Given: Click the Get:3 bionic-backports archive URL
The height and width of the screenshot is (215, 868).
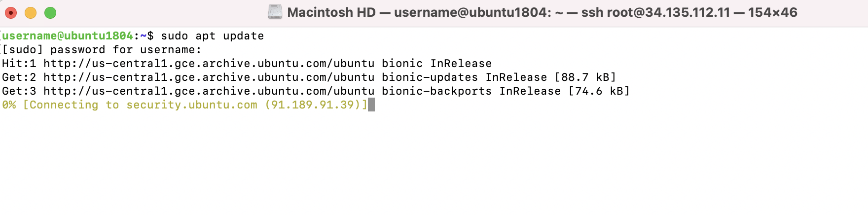Looking at the screenshot, I should (209, 91).
